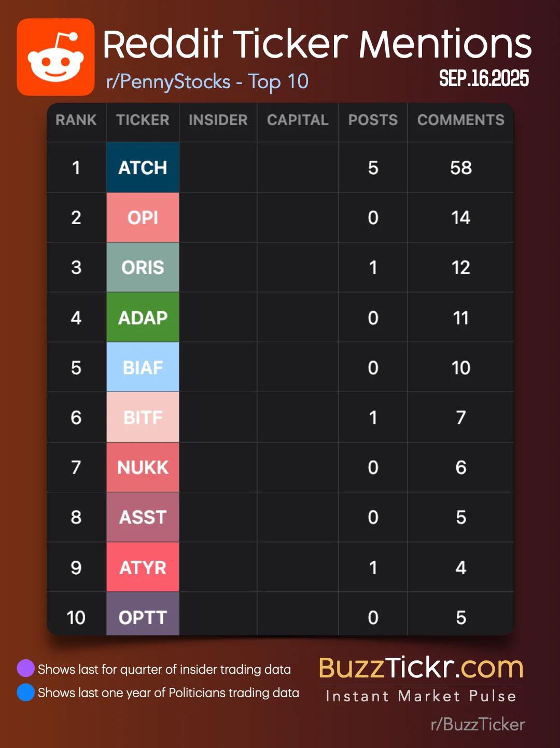Image resolution: width=560 pixels, height=748 pixels.
Task: Click the ASST ticker cell
Action: [x=143, y=517]
